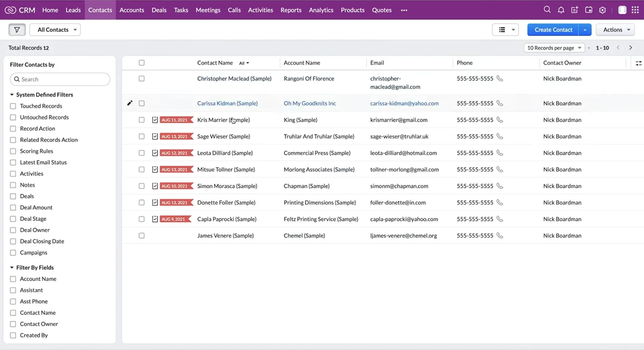Click the Create Contact button
Viewport: 644px width, 350px height.
[x=553, y=30]
